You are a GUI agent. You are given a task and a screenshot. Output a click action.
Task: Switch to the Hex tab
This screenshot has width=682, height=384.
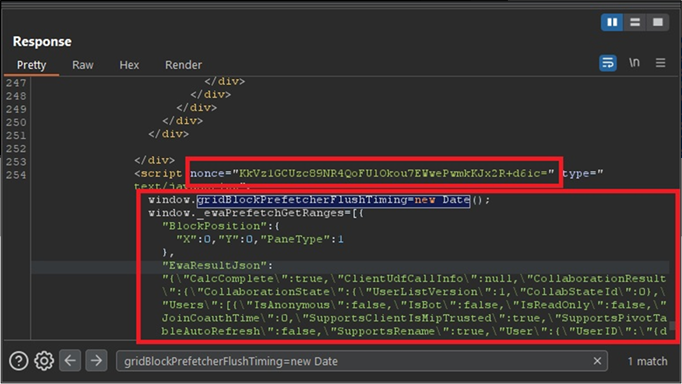[x=129, y=65]
